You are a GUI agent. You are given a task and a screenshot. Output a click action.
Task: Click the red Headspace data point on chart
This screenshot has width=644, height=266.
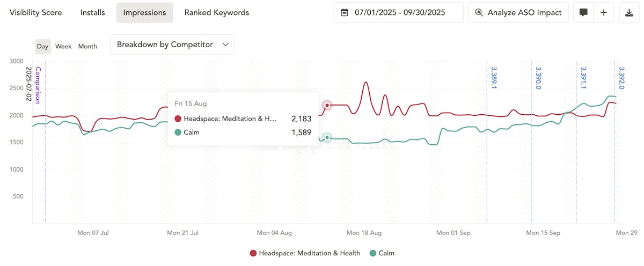click(327, 105)
